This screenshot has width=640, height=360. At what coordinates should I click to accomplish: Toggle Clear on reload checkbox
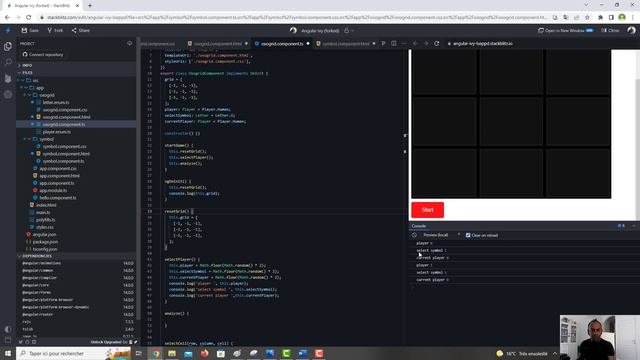click(468, 235)
